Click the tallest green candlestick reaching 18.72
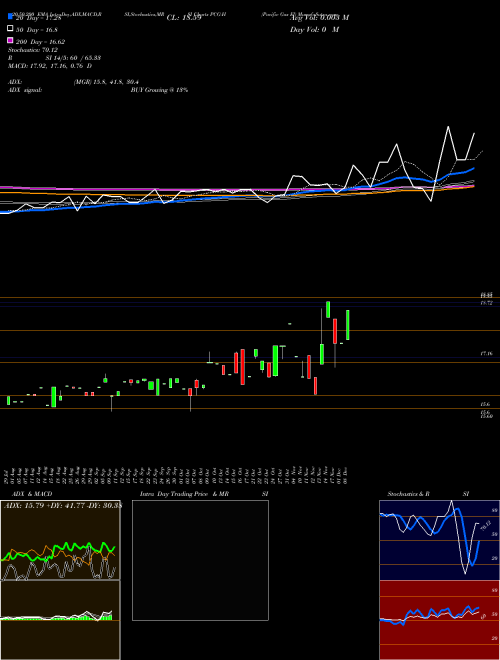 click(x=328, y=309)
